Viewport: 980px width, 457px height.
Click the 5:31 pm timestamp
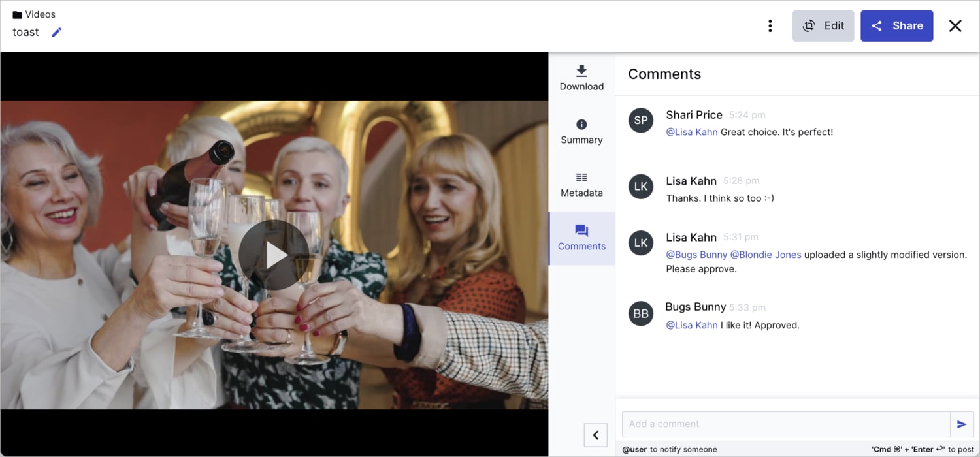coord(740,238)
